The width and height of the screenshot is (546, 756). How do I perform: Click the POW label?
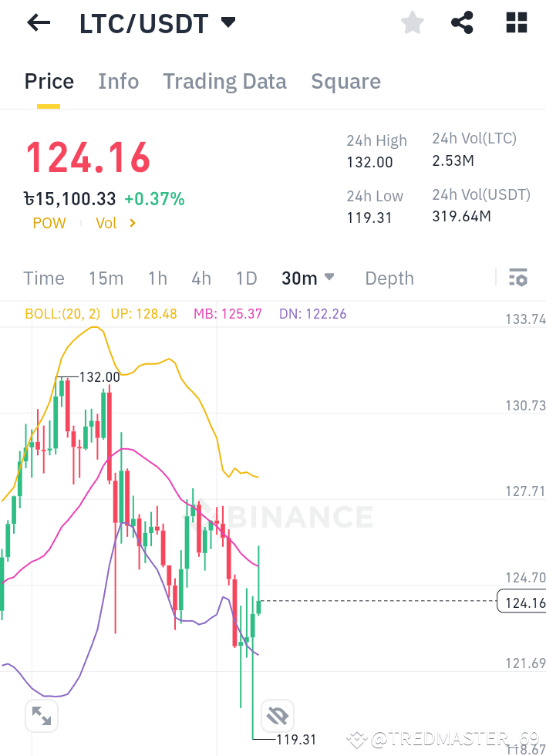pos(49,223)
